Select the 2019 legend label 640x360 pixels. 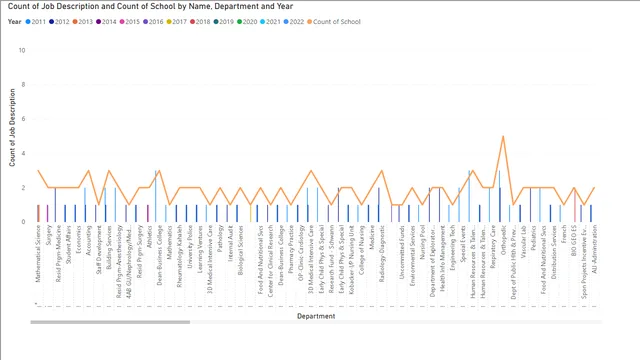226,22
